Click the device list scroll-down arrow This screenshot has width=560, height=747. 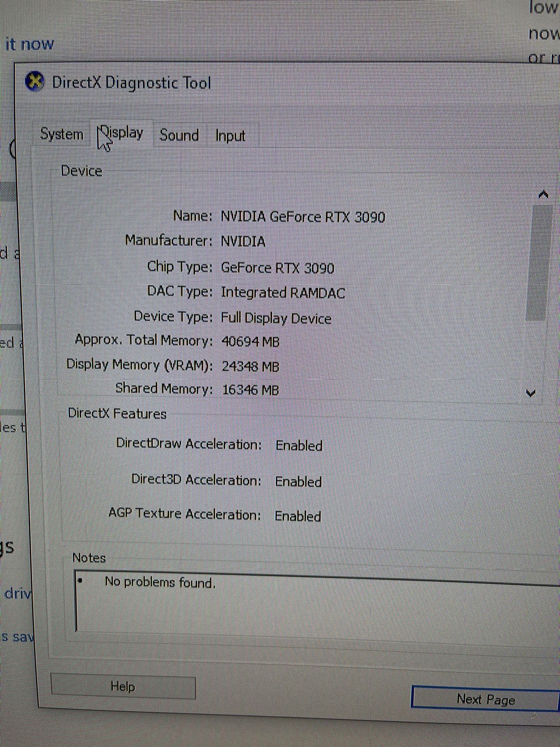click(x=531, y=393)
